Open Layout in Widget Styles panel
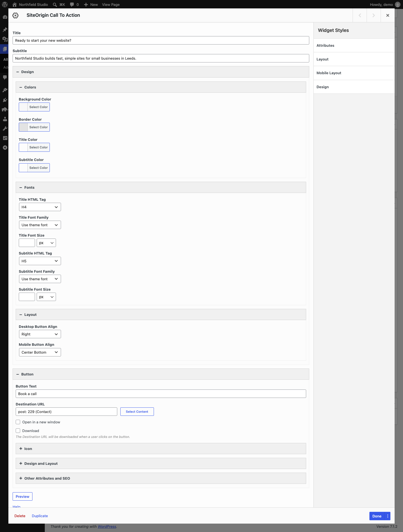Viewport: 403px width, 532px height. (354, 59)
